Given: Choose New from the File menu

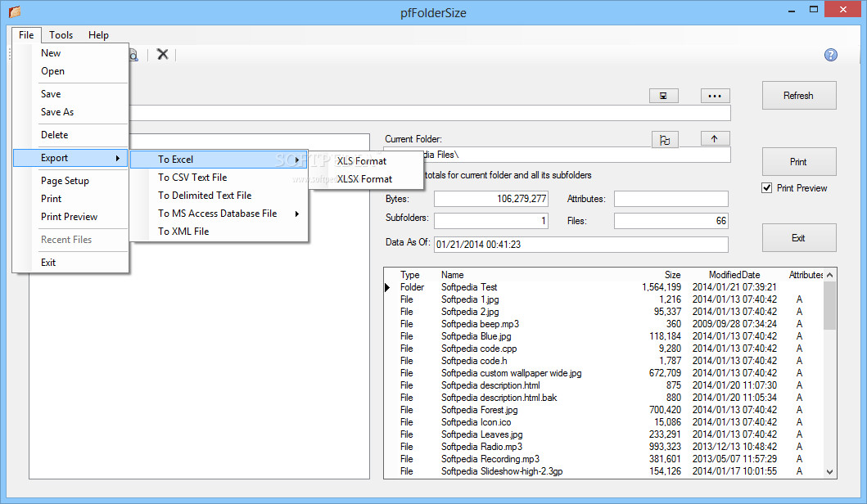Looking at the screenshot, I should pos(70,53).
